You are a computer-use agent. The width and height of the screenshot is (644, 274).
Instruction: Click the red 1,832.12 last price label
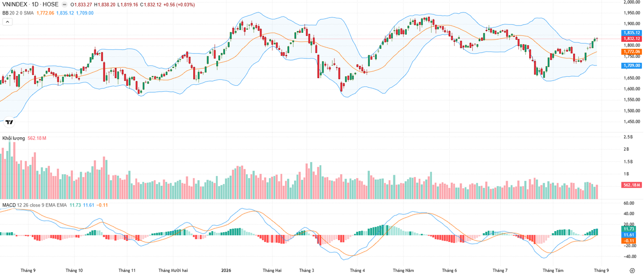pyautogui.click(x=632, y=39)
